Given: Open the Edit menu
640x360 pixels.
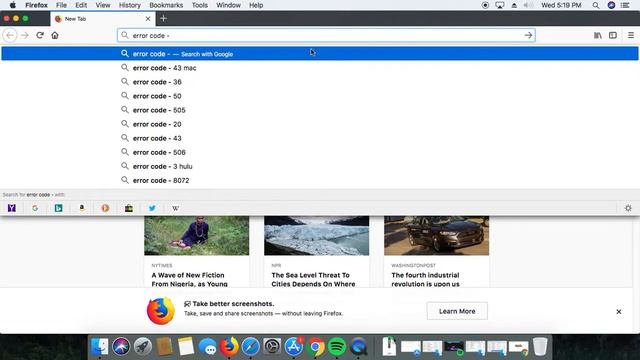Looking at the screenshot, I should click(x=81, y=5).
